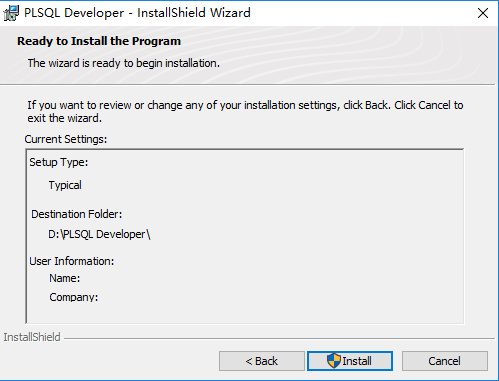This screenshot has width=499, height=381.
Task: Click the InstallShield branding text
Action: (x=32, y=337)
